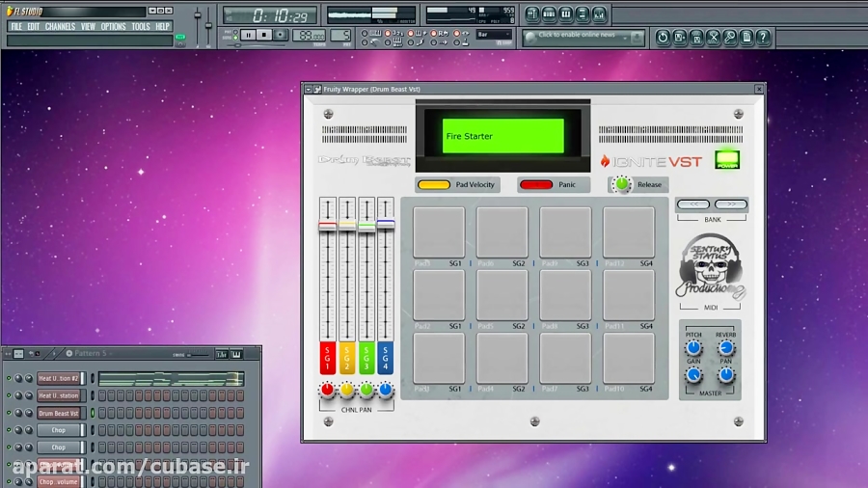Image resolution: width=868 pixels, height=488 pixels.
Task: Stop playback with the stop button
Action: tap(264, 35)
